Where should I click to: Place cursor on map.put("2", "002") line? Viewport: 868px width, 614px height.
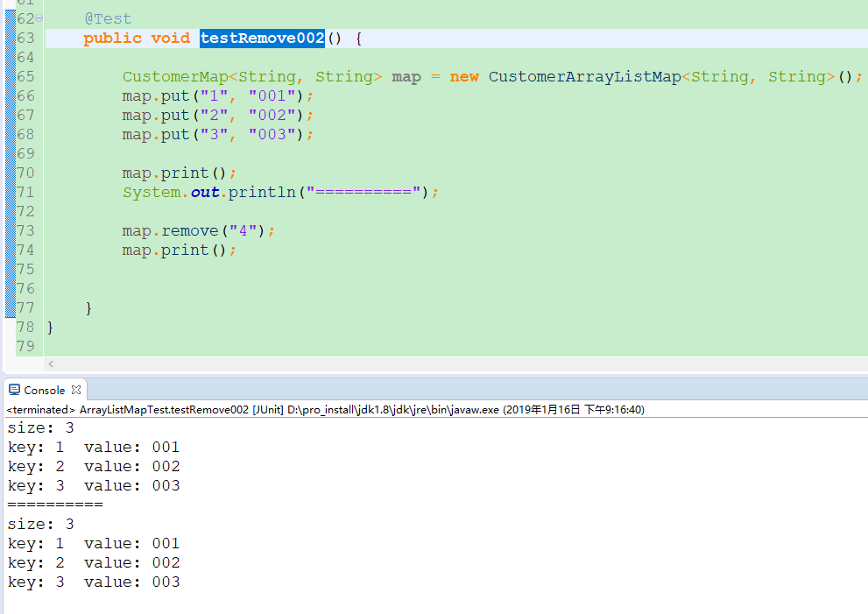tap(218, 115)
